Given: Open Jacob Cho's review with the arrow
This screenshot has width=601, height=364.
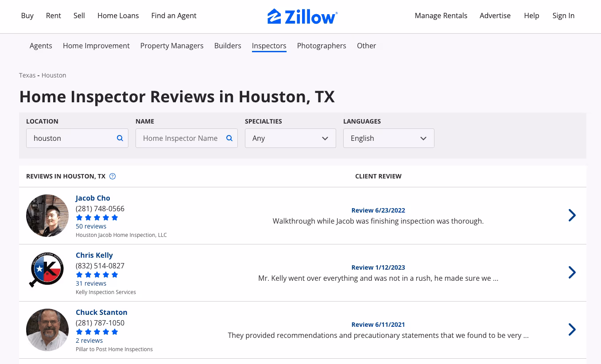Looking at the screenshot, I should (572, 216).
